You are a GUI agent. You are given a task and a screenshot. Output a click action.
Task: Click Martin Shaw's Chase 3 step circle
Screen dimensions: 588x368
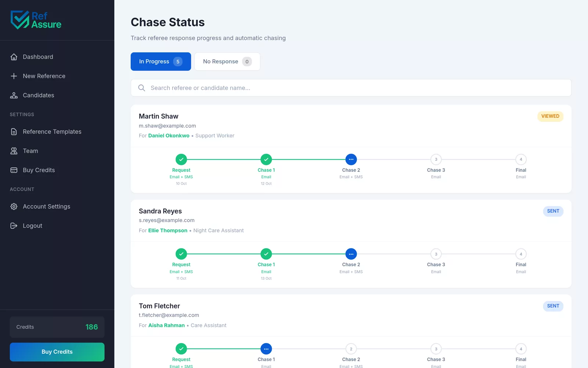tap(436, 159)
